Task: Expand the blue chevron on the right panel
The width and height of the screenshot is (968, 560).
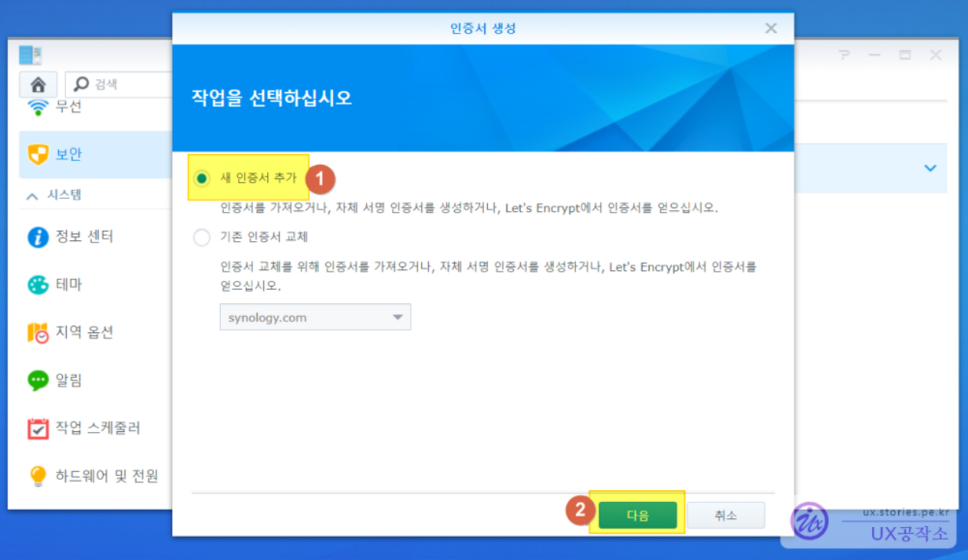Action: point(930,168)
